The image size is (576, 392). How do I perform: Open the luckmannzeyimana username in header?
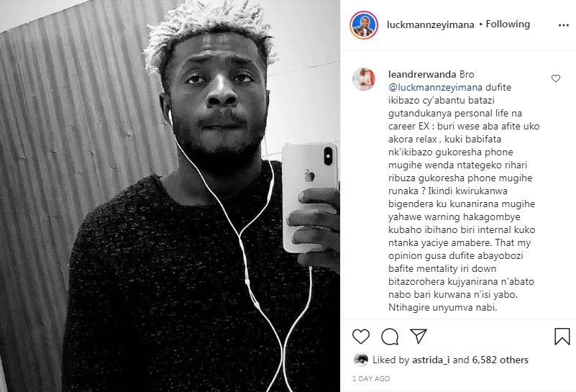point(431,24)
